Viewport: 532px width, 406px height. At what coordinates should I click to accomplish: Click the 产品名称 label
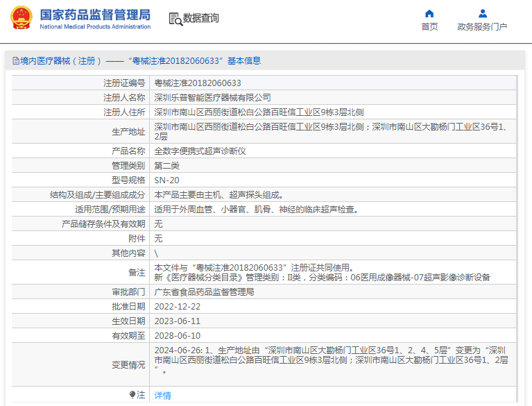pyautogui.click(x=128, y=151)
